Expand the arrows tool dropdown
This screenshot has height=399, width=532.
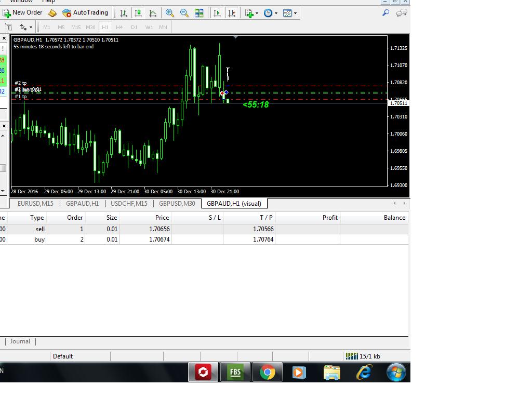tap(31, 27)
